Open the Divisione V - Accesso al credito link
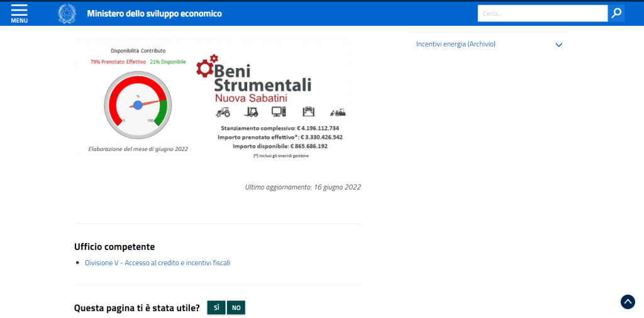The height and width of the screenshot is (318, 644). pos(158,263)
